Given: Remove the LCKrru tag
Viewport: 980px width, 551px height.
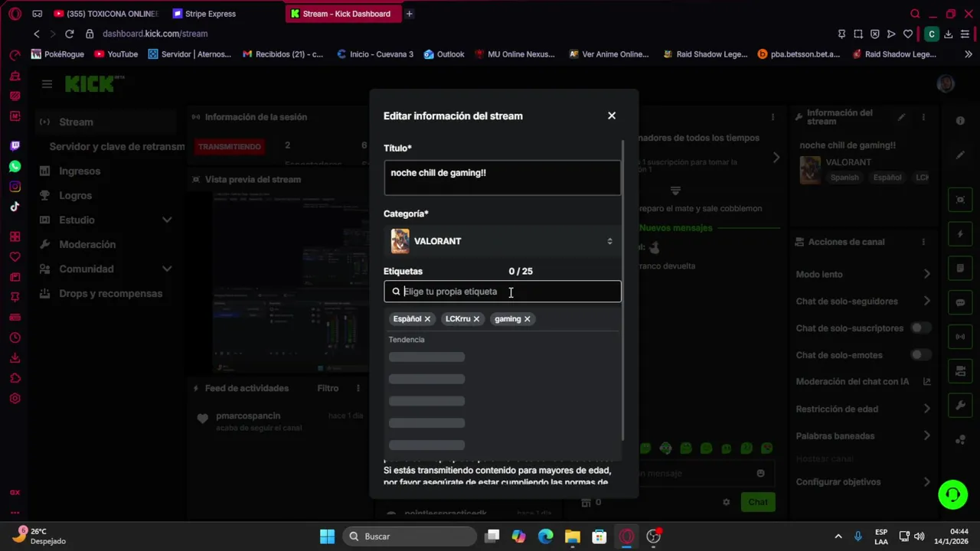Looking at the screenshot, I should pos(476,319).
